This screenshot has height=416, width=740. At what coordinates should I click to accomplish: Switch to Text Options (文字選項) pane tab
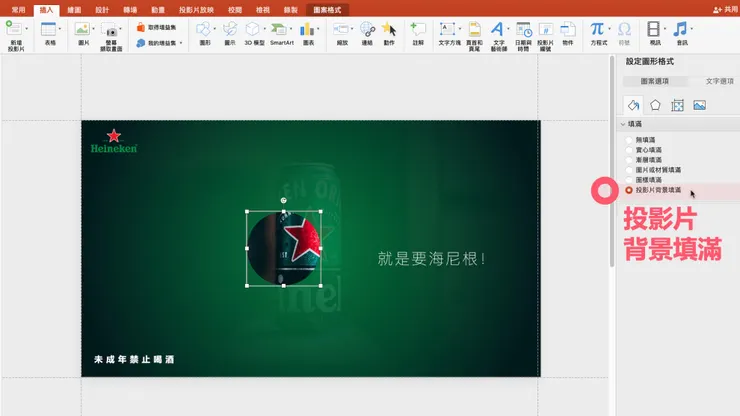(x=720, y=81)
